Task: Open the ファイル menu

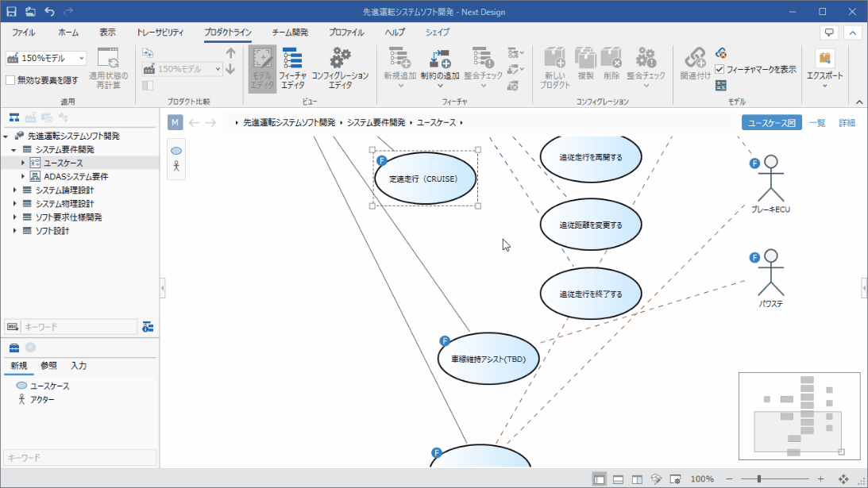Action: [23, 33]
